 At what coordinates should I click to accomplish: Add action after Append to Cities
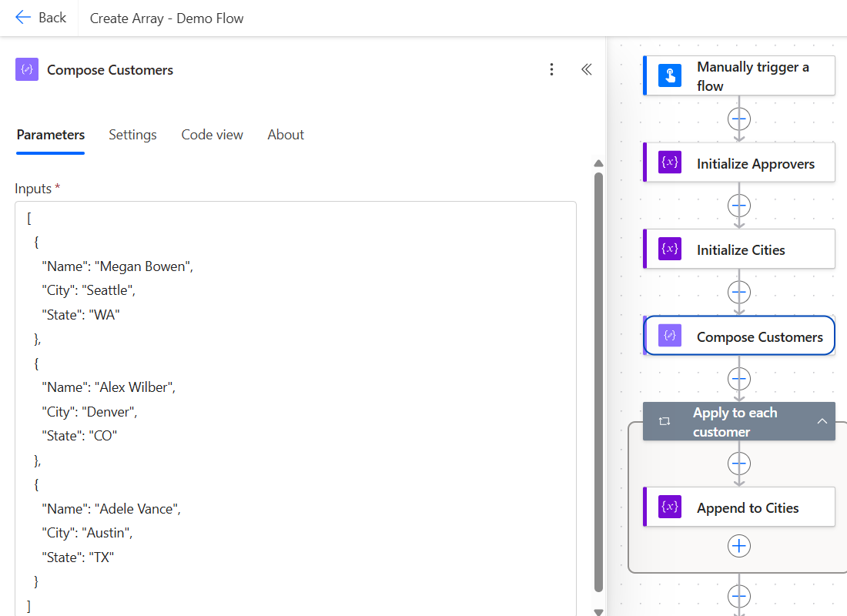(x=739, y=546)
